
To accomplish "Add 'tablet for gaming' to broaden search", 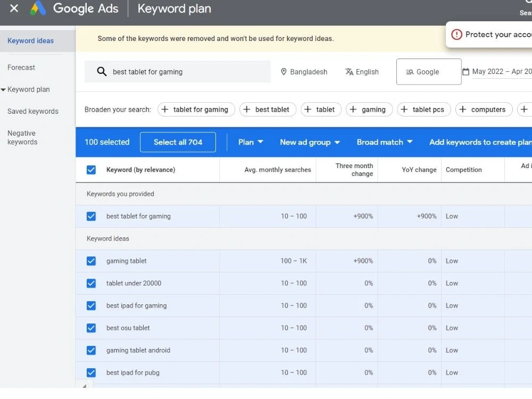I will click(196, 110).
